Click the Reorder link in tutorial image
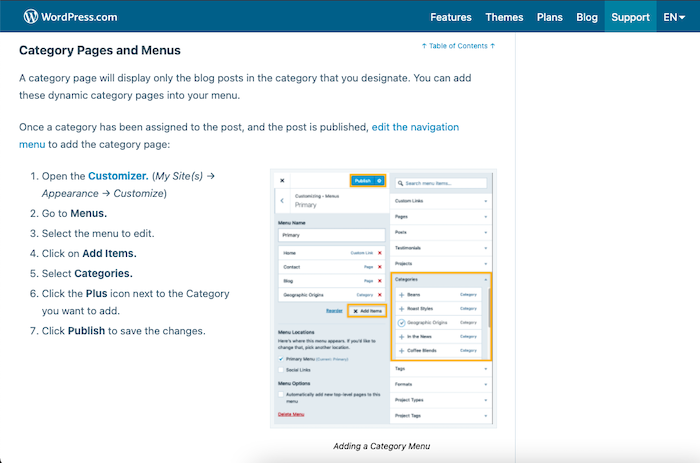The image size is (700, 463). (x=334, y=311)
